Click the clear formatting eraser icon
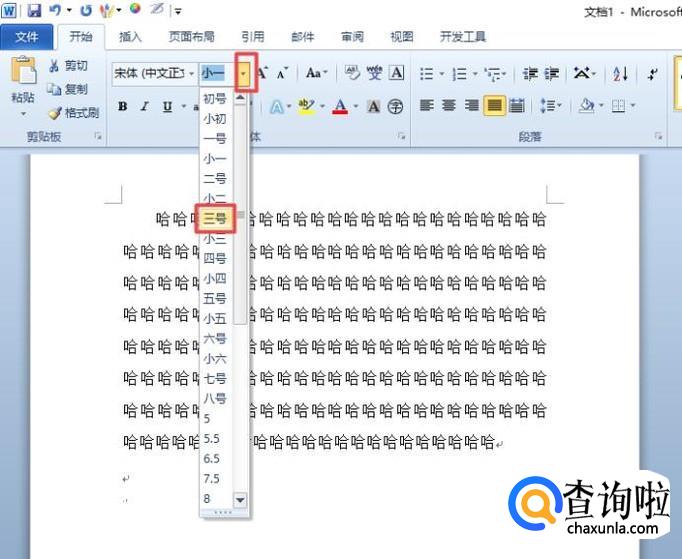 pyautogui.click(x=352, y=73)
